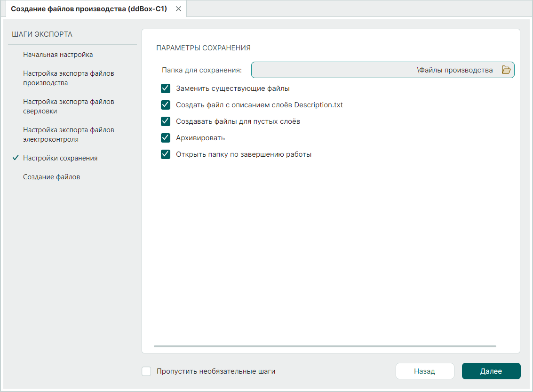Uncheck Открыть папку по завершению работы
This screenshot has width=533, height=392.
pos(166,154)
